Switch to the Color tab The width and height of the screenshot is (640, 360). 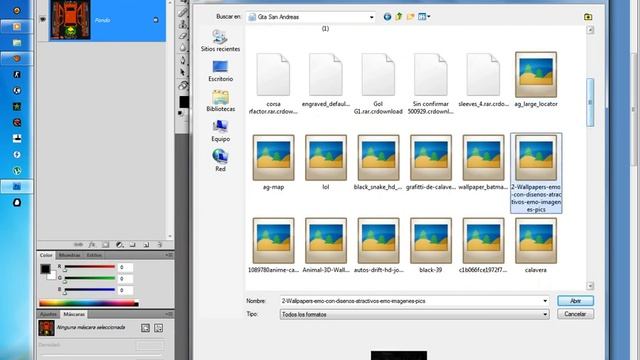pos(46,255)
